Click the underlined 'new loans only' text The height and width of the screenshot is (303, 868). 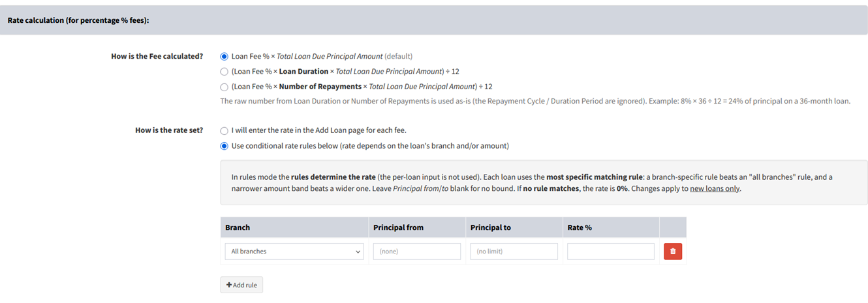click(715, 189)
